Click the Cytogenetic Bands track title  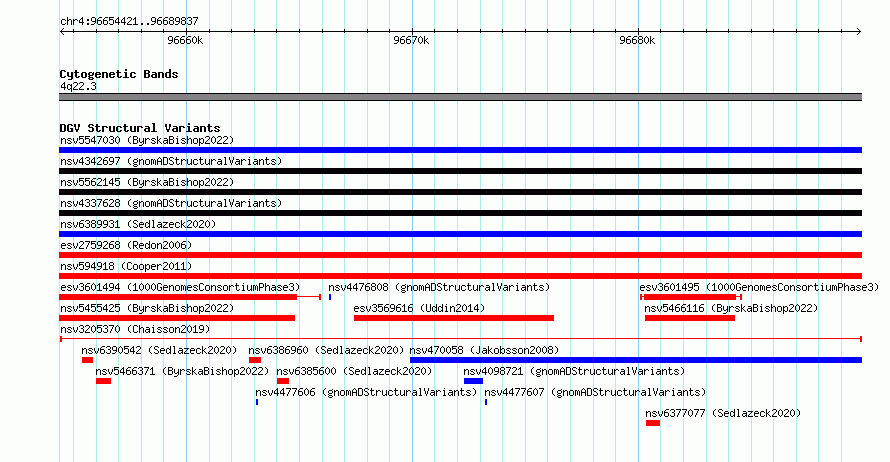[119, 74]
